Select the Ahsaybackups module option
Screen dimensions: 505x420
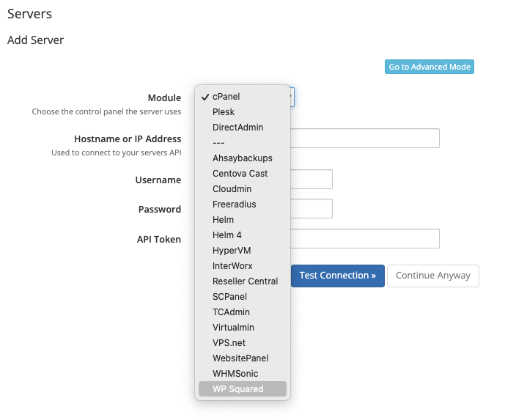(242, 158)
